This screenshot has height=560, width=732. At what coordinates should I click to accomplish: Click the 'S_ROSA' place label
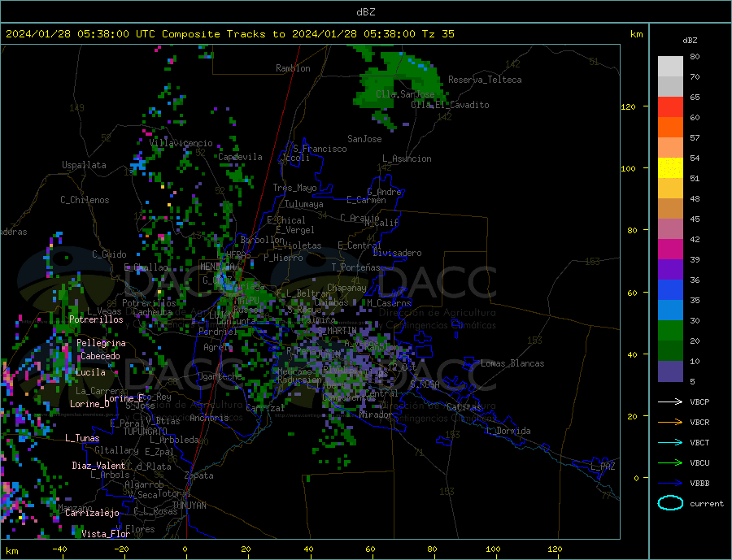[x=425, y=384]
